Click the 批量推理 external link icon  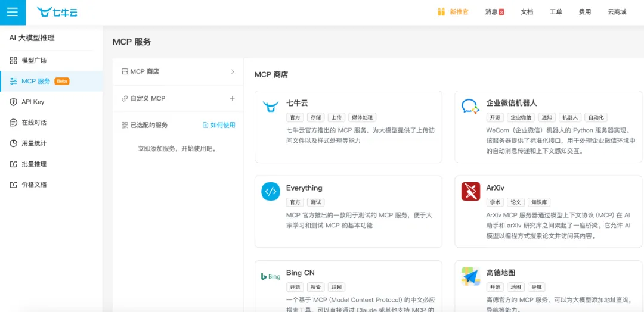click(x=14, y=164)
